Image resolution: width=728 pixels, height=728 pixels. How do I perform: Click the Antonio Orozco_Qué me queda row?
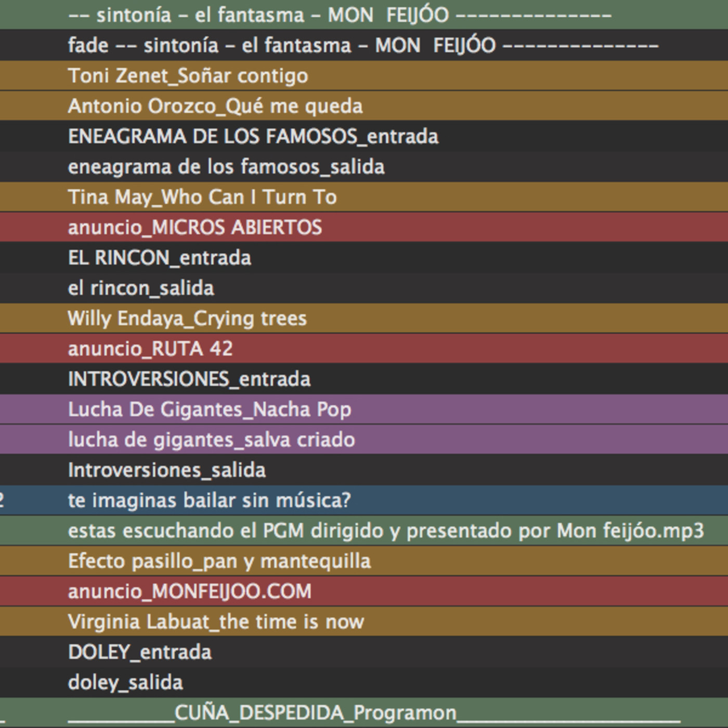tap(215, 106)
